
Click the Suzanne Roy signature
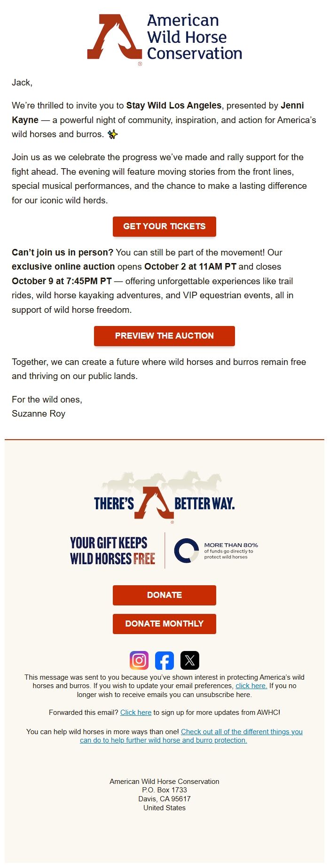[x=39, y=414]
